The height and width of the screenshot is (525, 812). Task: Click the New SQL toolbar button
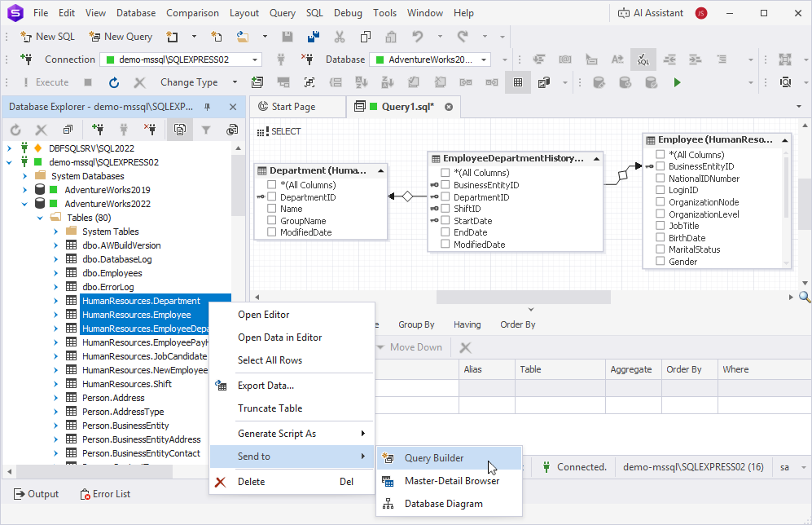[47, 37]
